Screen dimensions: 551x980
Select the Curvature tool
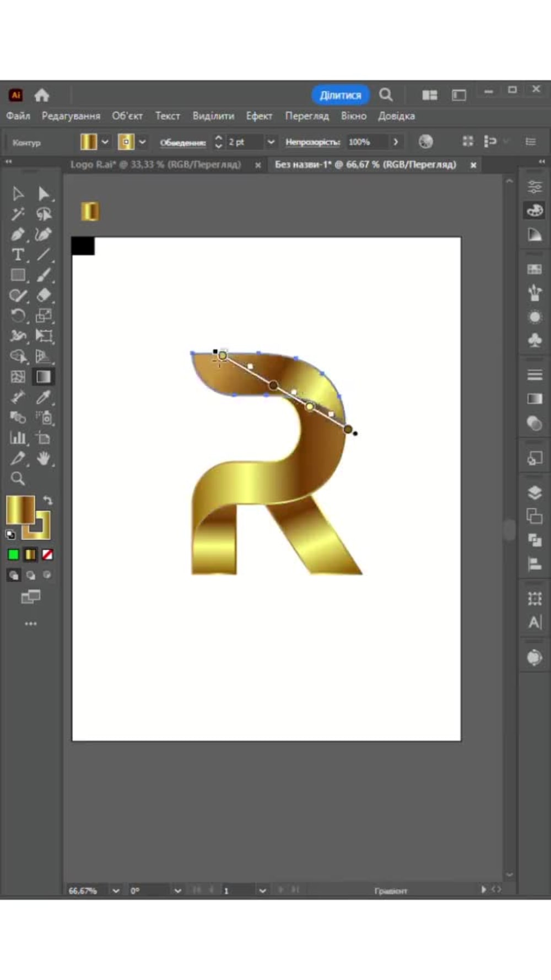click(x=44, y=234)
